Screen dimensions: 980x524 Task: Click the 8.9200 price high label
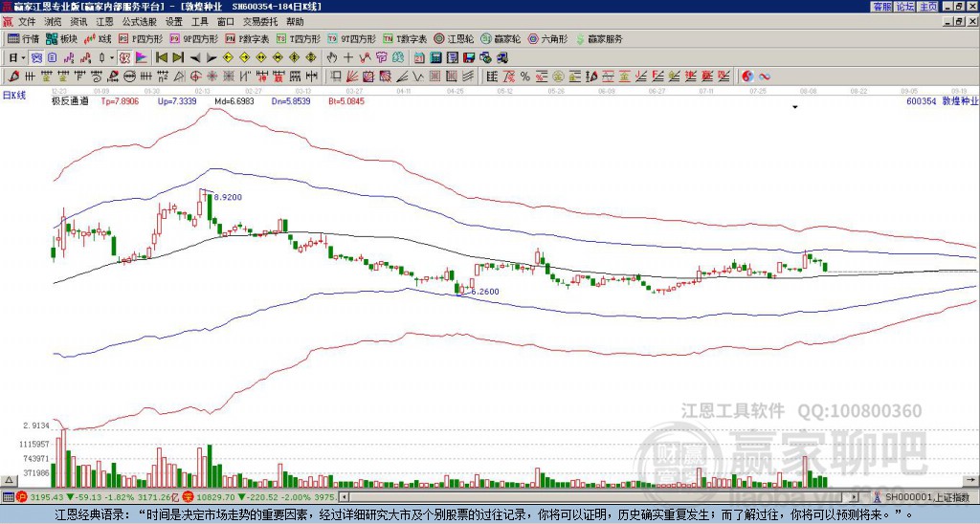point(228,197)
